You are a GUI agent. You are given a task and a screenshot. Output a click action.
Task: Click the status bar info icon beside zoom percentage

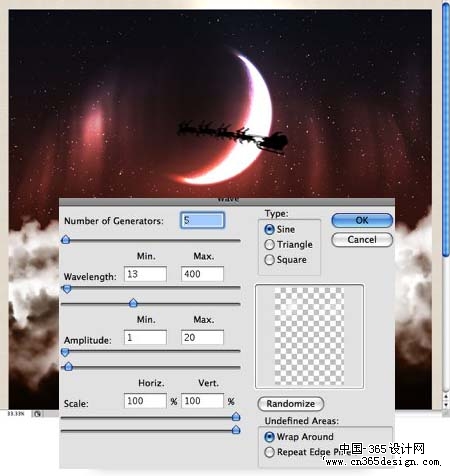coord(38,414)
